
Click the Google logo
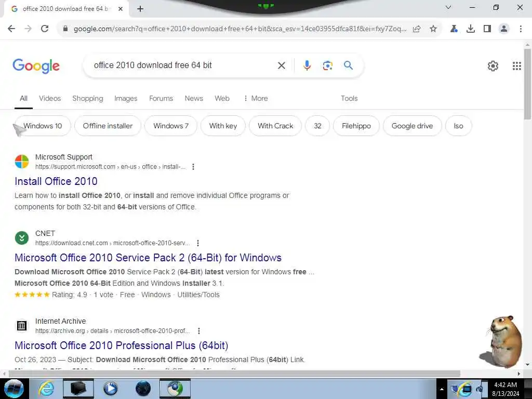[x=36, y=66]
